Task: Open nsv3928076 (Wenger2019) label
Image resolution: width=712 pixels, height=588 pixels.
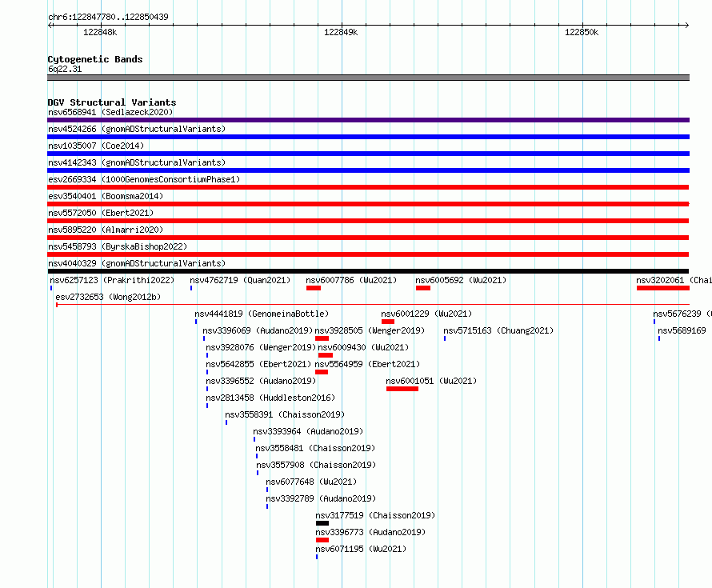Action: [x=261, y=347]
